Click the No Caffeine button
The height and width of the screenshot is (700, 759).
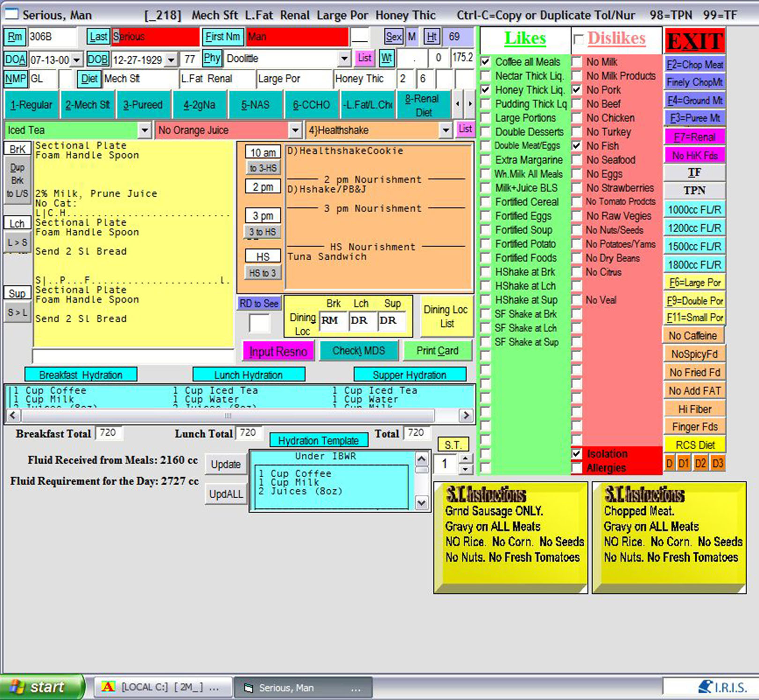[693, 335]
